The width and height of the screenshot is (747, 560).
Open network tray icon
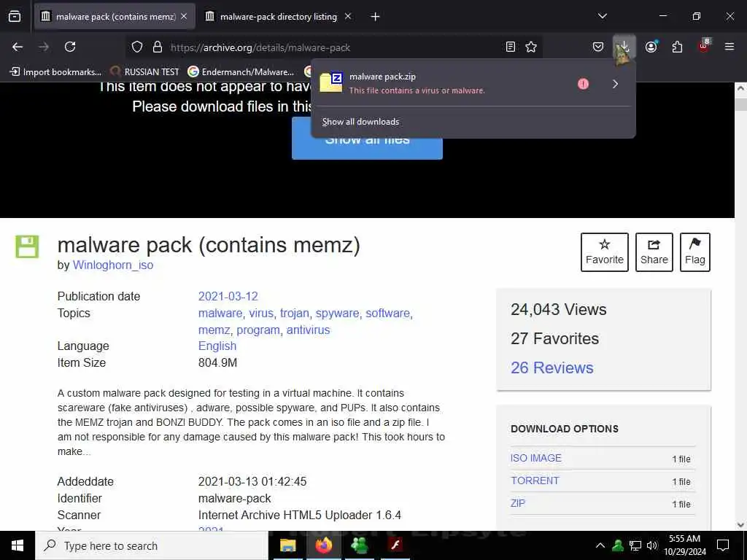point(635,545)
